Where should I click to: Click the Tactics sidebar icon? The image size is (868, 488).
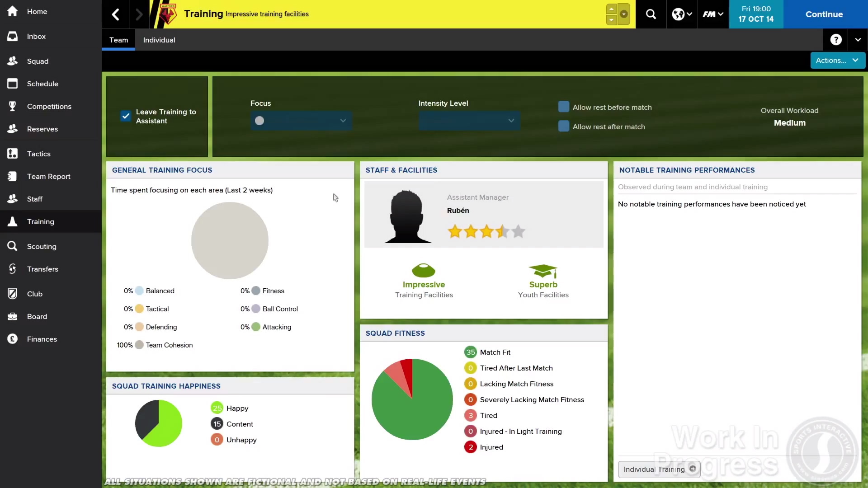click(x=13, y=154)
